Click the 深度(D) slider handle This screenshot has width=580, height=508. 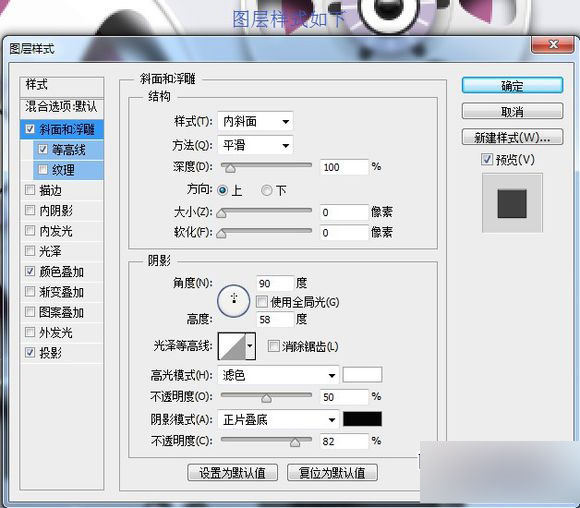tap(230, 168)
